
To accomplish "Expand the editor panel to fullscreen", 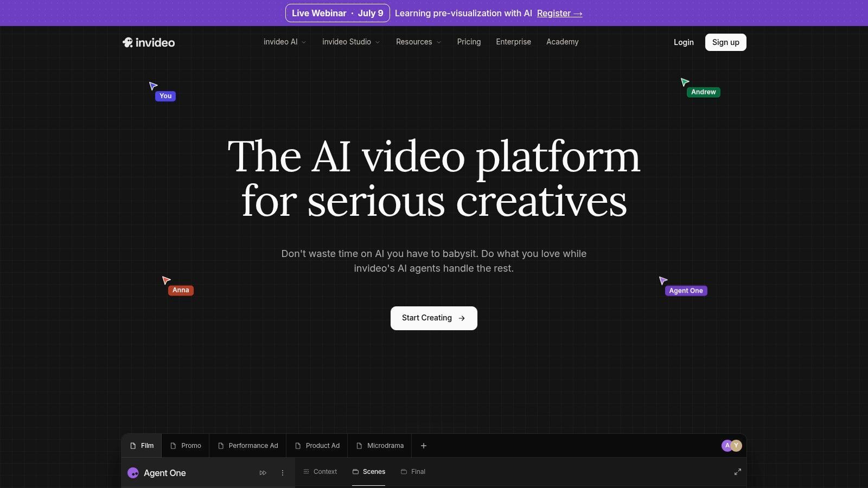I will (738, 472).
